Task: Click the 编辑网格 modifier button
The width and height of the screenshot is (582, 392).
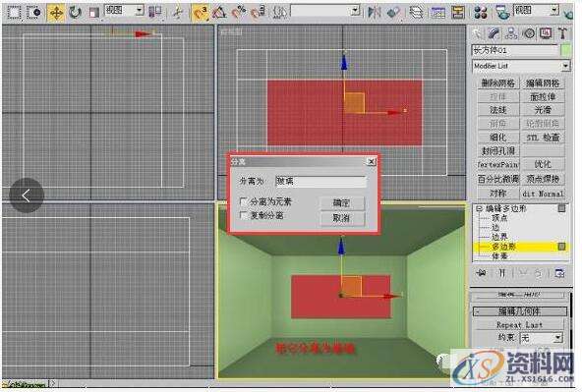Action: 543,84
